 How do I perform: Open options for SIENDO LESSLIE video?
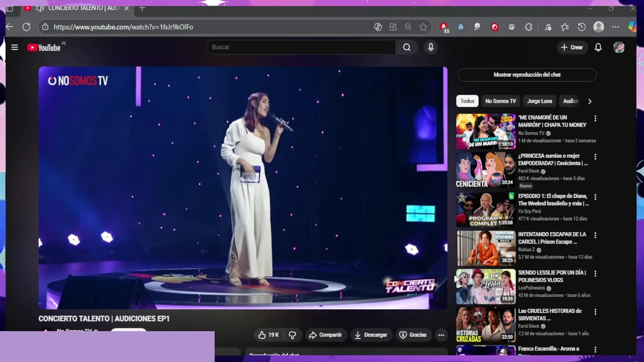tap(595, 274)
